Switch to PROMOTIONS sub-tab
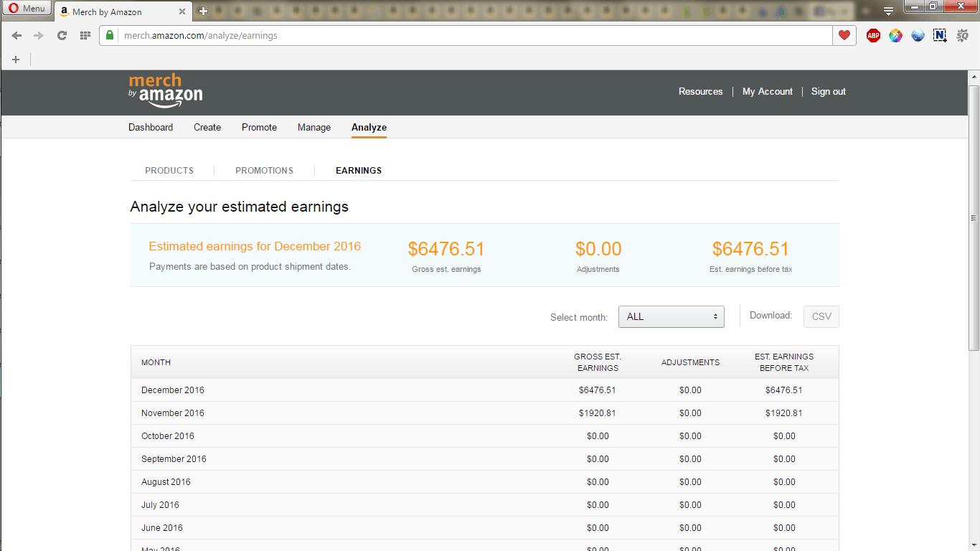The width and height of the screenshot is (980, 551). [x=264, y=171]
